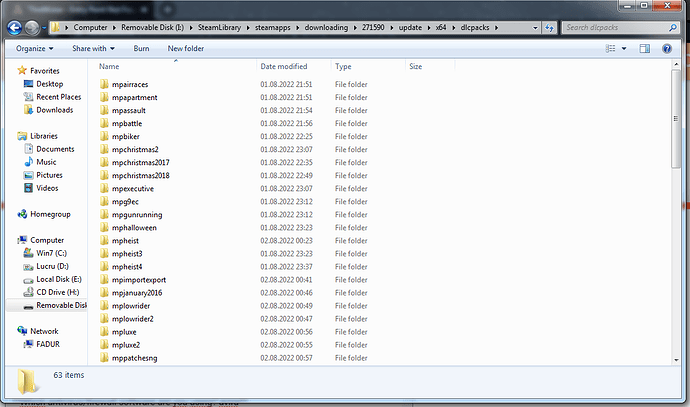Select the mphalloween folder icon
The image size is (690, 407).
pos(104,227)
